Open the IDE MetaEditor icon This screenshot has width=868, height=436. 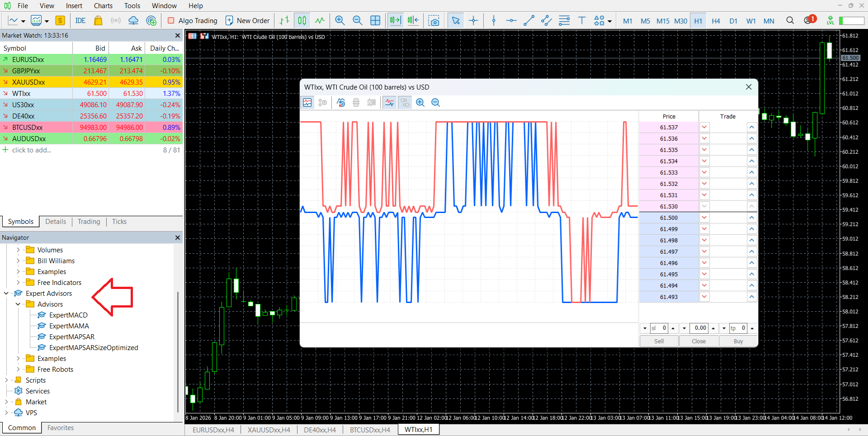(80, 20)
